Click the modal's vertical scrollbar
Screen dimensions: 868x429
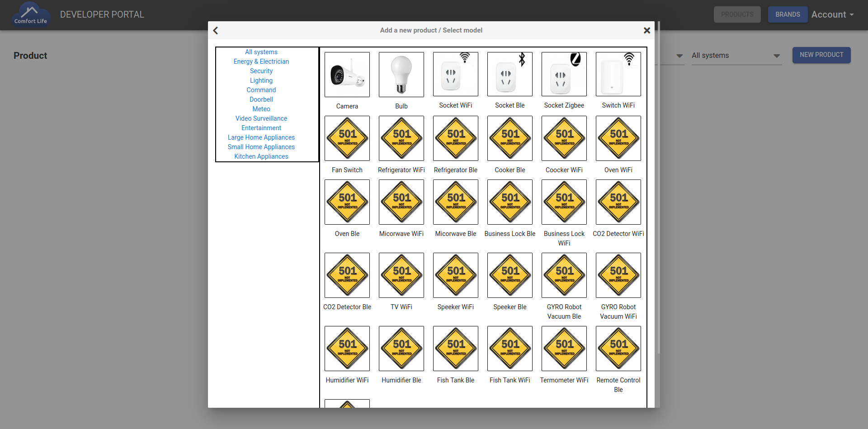click(658, 181)
